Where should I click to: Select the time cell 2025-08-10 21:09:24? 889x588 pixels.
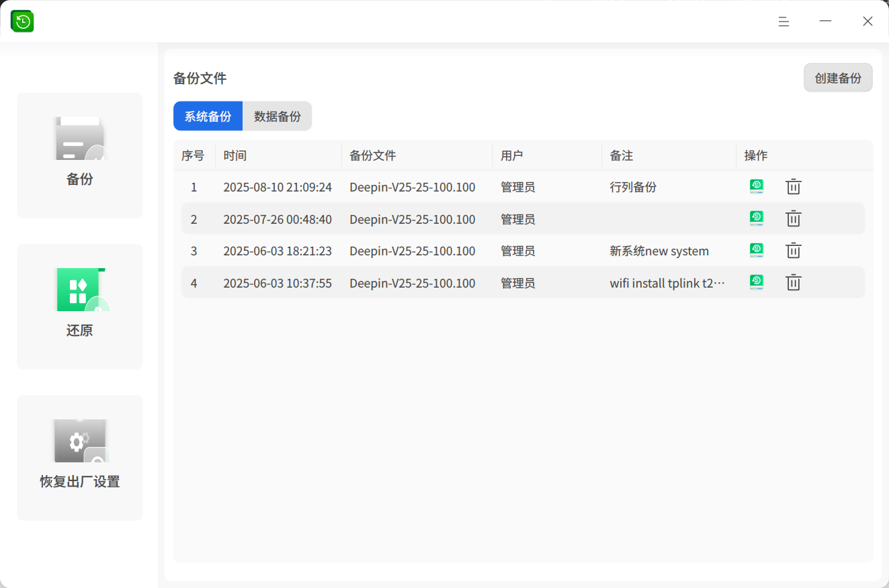pyautogui.click(x=278, y=187)
